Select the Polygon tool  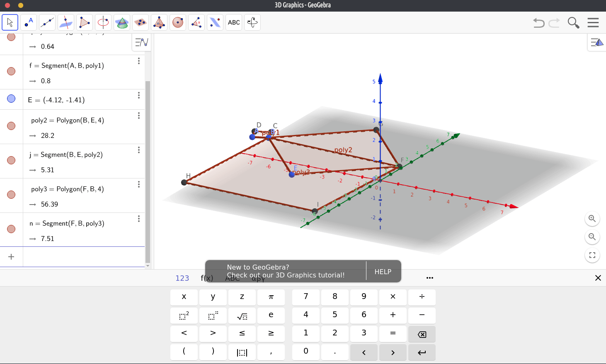tap(85, 22)
